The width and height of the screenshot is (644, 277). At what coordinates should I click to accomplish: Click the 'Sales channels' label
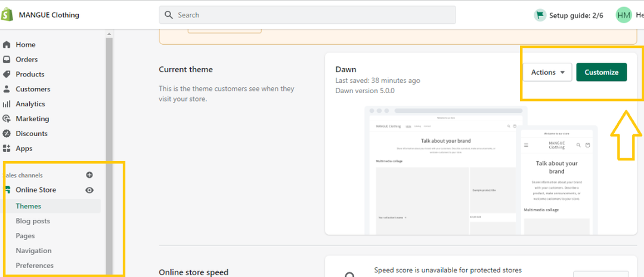[23, 176]
